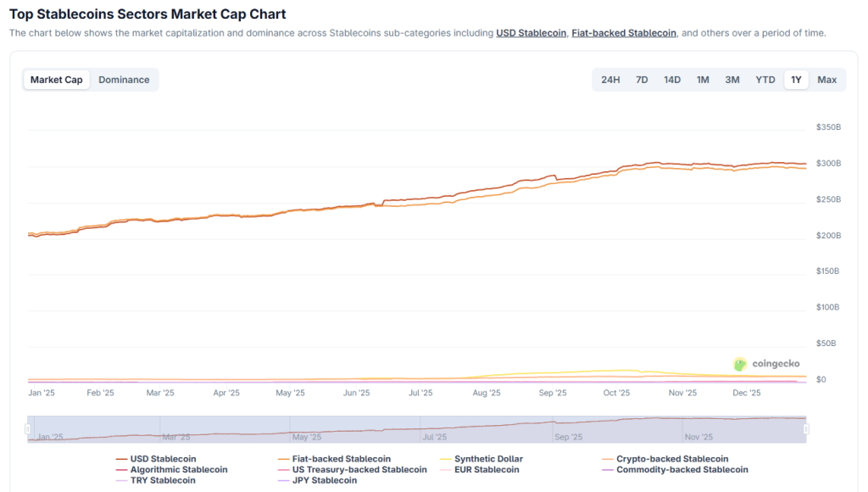
Task: Select the Market Cap tab
Action: pos(57,80)
